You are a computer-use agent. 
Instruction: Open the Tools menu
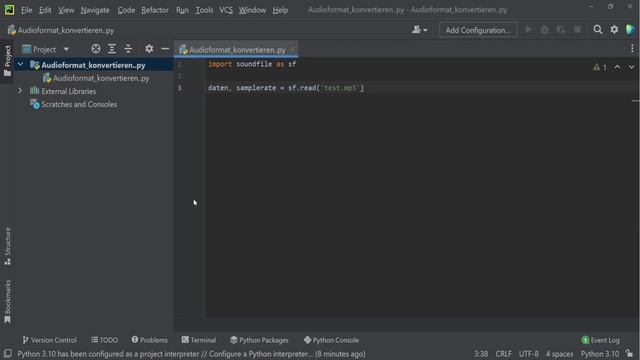click(x=204, y=10)
